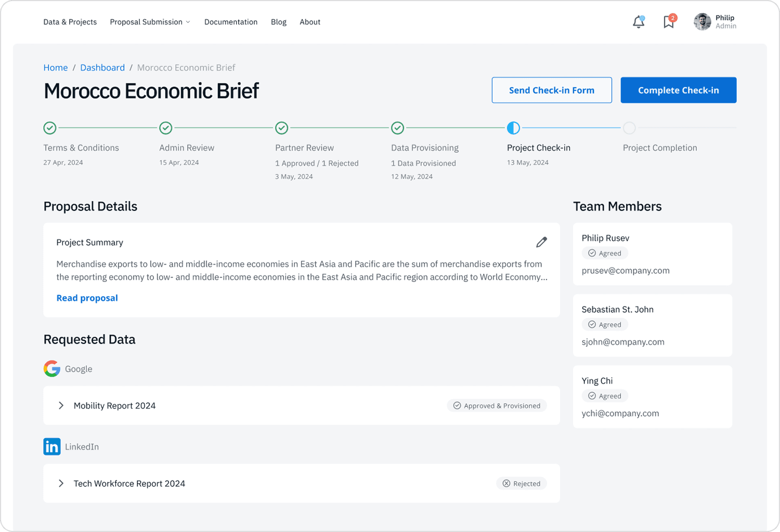Image resolution: width=780 pixels, height=532 pixels.
Task: Navigate to Dashboard breadcrumb
Action: click(x=102, y=68)
